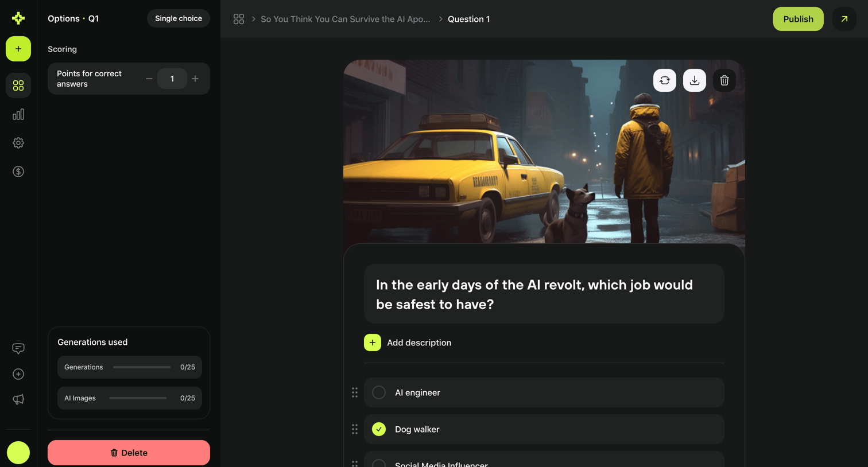
Task: Click the Publish button
Action: [x=798, y=19]
